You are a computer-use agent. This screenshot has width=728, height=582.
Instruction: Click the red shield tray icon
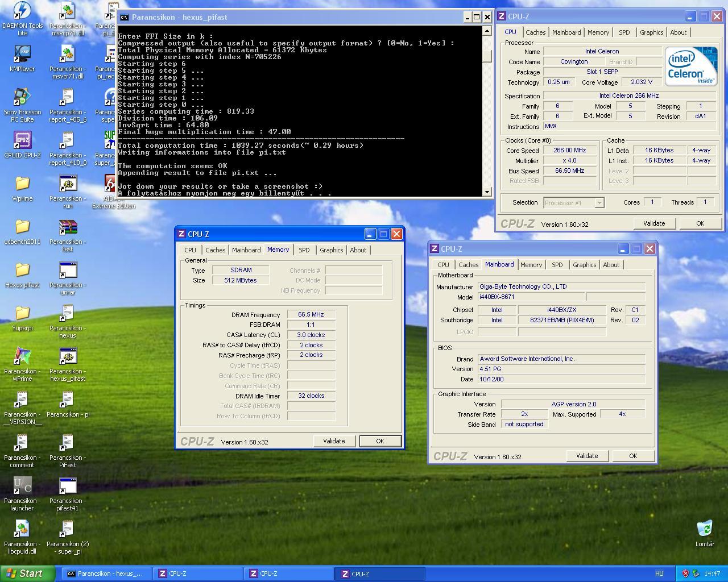pyautogui.click(x=685, y=573)
